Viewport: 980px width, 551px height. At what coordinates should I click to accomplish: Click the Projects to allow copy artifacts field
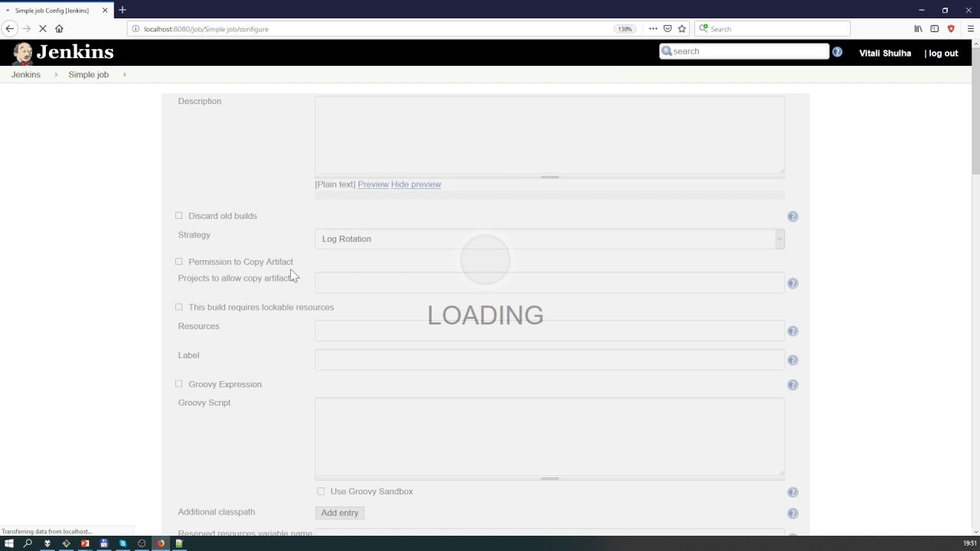(550, 283)
